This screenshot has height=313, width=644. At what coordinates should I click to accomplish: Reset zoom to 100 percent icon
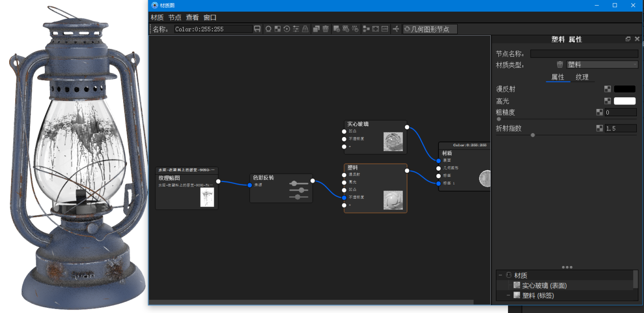pyautogui.click(x=385, y=29)
